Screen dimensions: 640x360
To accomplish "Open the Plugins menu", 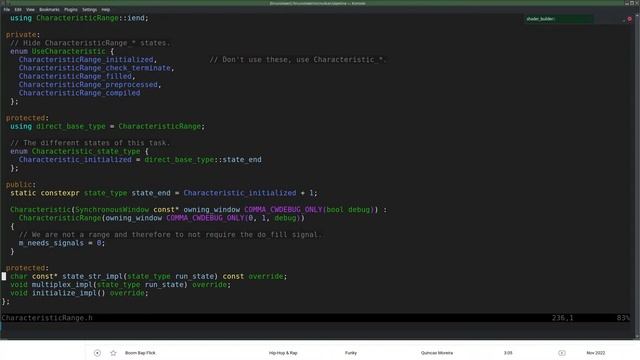I will tap(71, 9).
